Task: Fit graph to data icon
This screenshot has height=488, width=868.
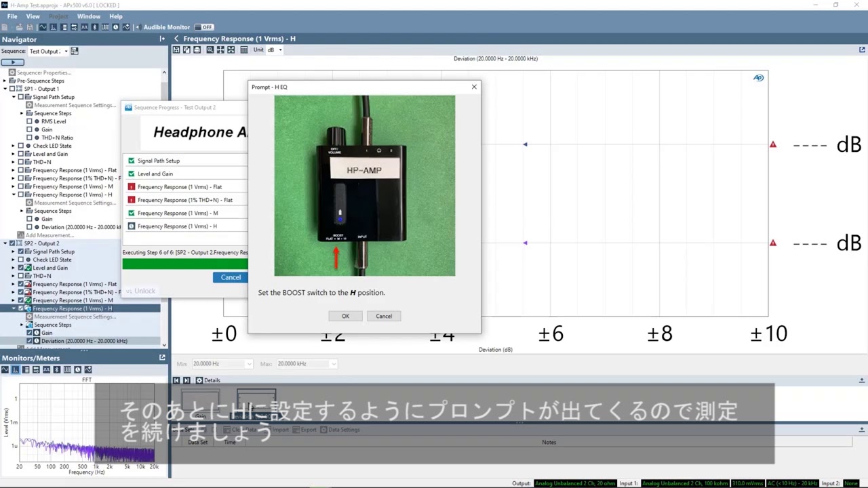Action: 231,49
